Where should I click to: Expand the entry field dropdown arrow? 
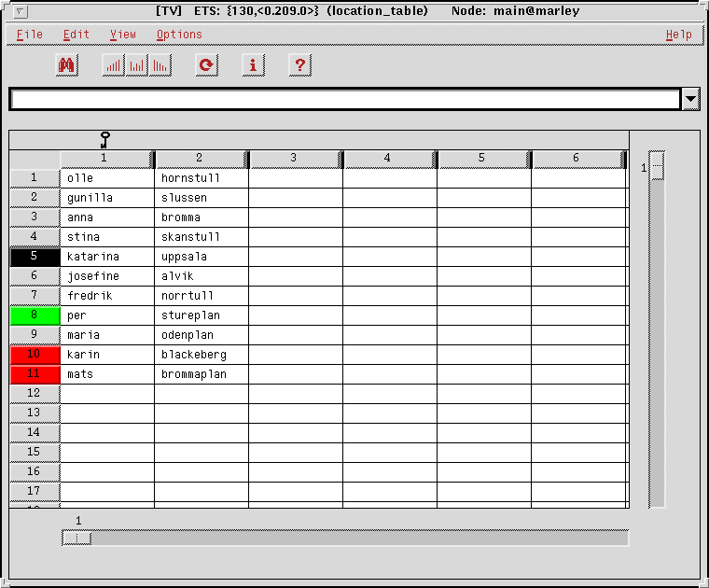(690, 99)
